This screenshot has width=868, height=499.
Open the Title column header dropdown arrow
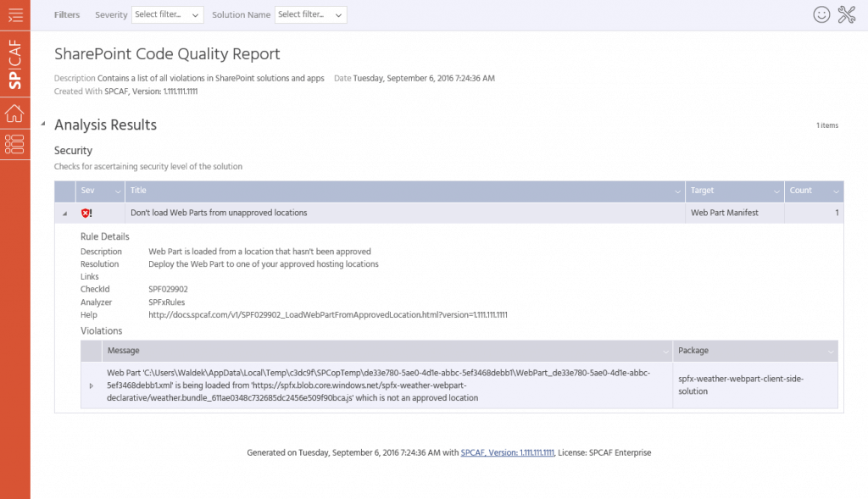pyautogui.click(x=677, y=191)
